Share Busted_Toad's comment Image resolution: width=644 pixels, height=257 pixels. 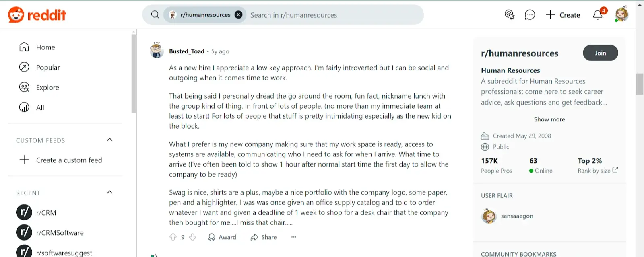pyautogui.click(x=264, y=237)
